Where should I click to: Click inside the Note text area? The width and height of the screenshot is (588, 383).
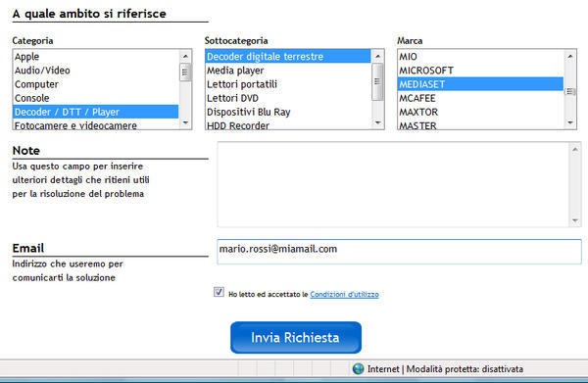(393, 184)
